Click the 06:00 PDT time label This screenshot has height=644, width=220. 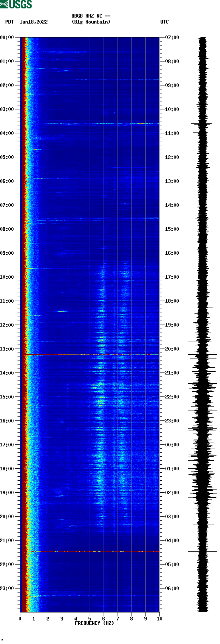7,181
